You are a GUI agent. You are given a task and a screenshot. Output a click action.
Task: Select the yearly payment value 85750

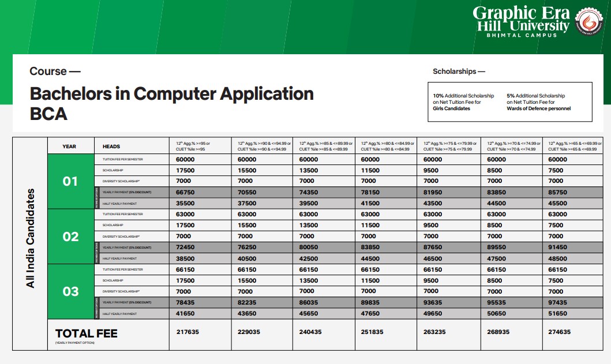coord(557,192)
